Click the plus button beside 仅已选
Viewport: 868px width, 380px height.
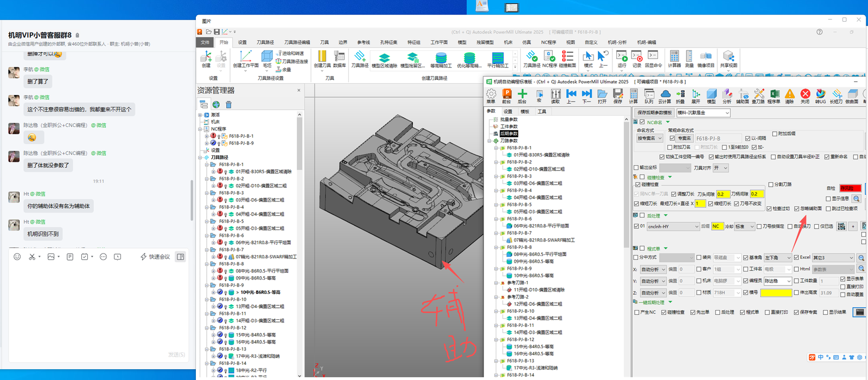(853, 226)
